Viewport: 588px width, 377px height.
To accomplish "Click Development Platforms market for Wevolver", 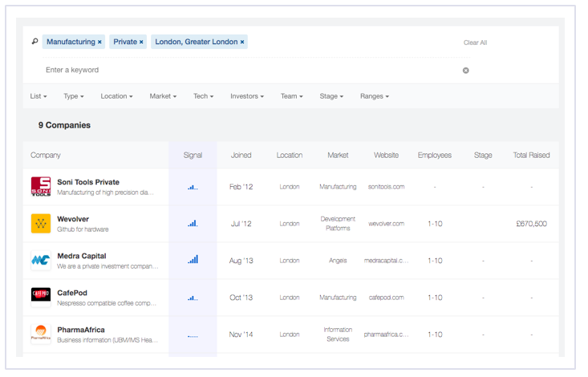I will [338, 224].
